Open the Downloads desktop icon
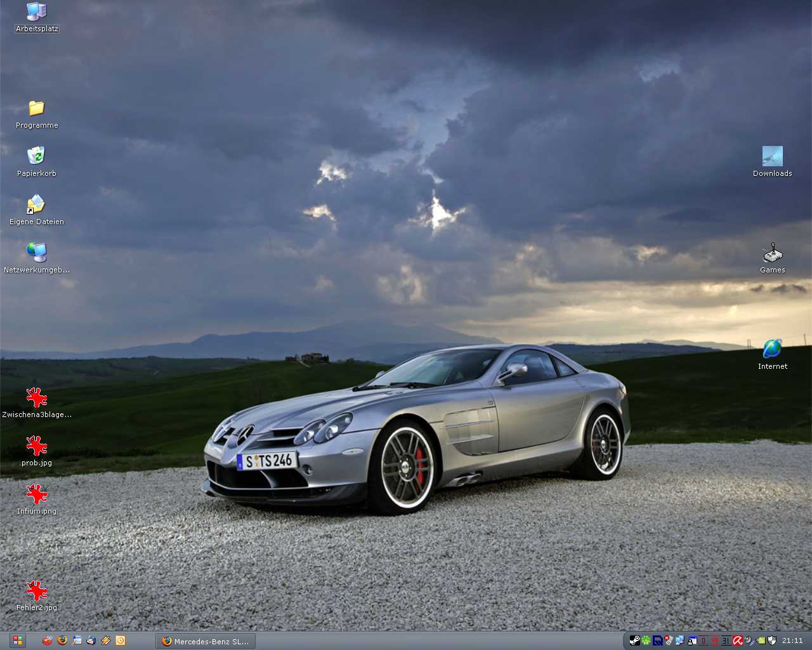This screenshot has height=650, width=812. (x=773, y=162)
